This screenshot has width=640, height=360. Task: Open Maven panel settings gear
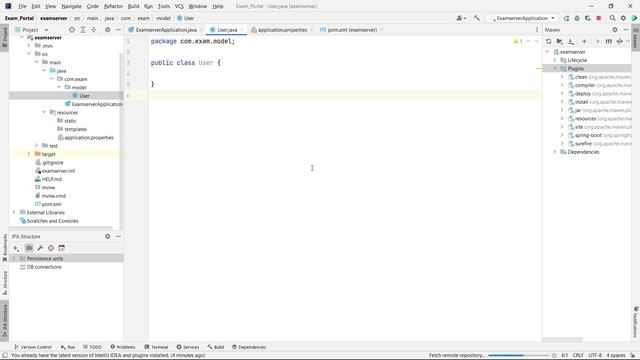coord(615,30)
